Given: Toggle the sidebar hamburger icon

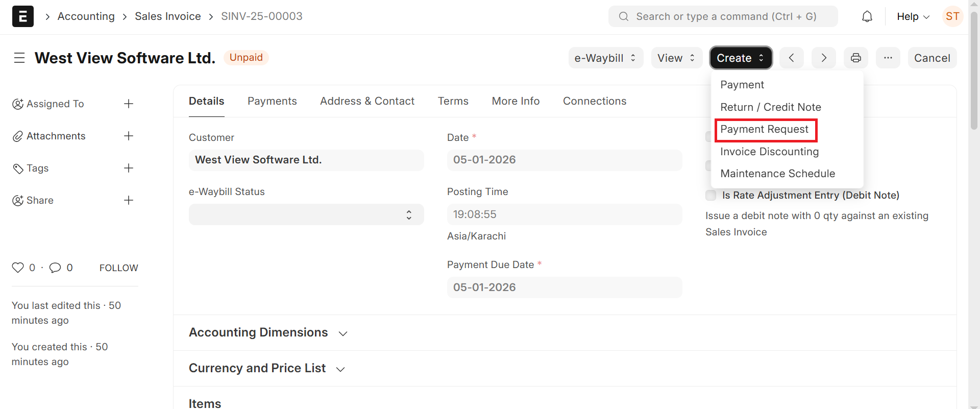Looking at the screenshot, I should point(19,58).
